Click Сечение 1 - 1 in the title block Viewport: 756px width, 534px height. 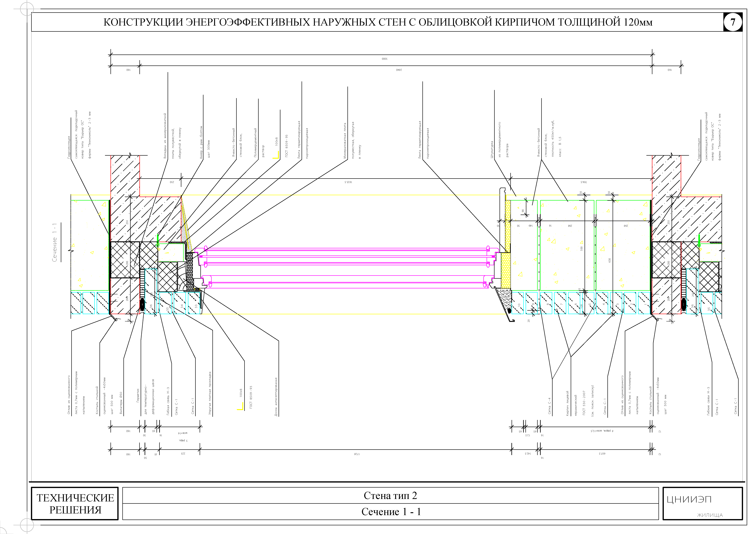click(x=391, y=512)
